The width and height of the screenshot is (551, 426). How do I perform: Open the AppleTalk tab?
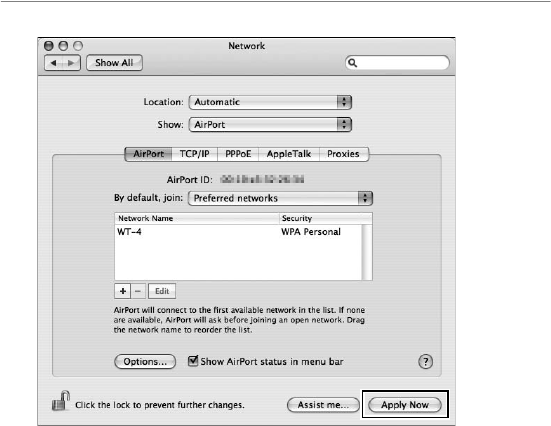[289, 154]
